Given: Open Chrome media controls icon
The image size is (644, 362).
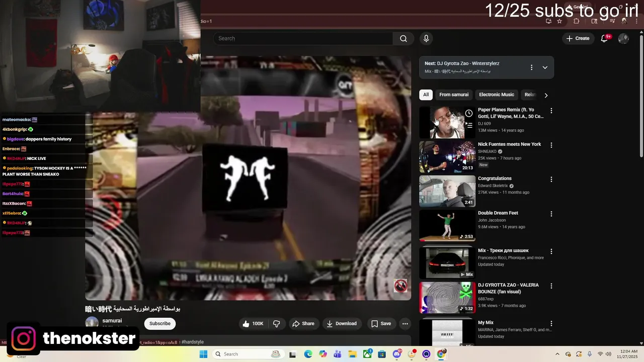Looking at the screenshot, I should 612,21.
